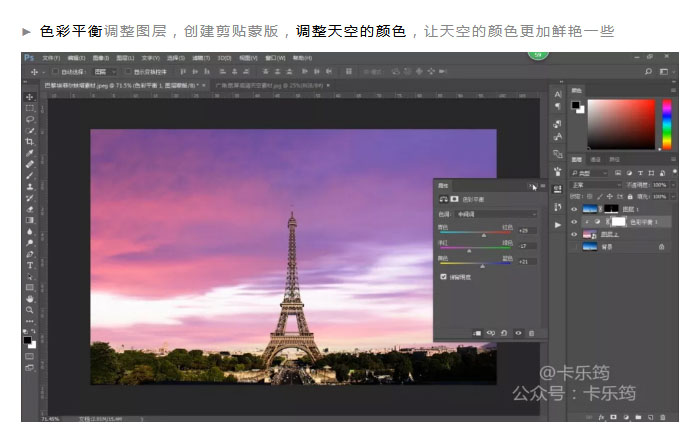Select the Rectangular Marquee tool

tap(30, 108)
